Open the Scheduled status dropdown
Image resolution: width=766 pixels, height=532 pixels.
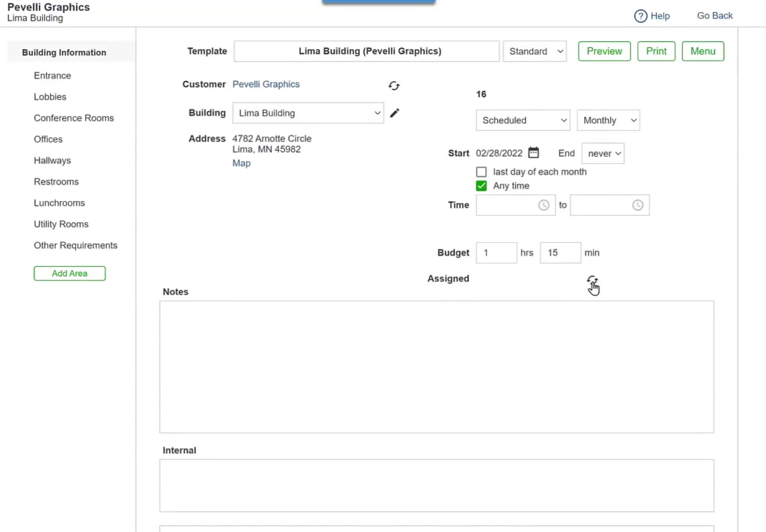coord(523,120)
